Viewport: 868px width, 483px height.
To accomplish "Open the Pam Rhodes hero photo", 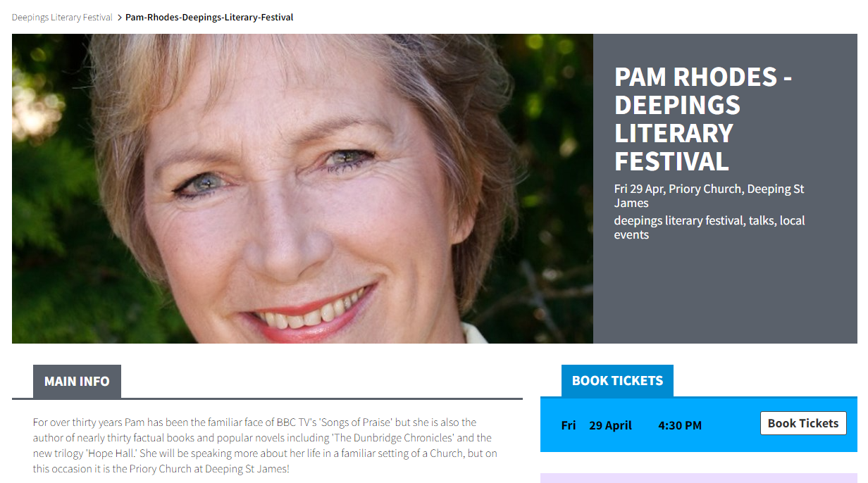I will (302, 189).
